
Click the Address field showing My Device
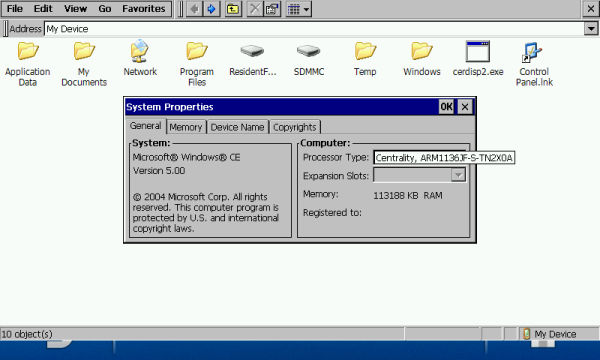point(314,29)
